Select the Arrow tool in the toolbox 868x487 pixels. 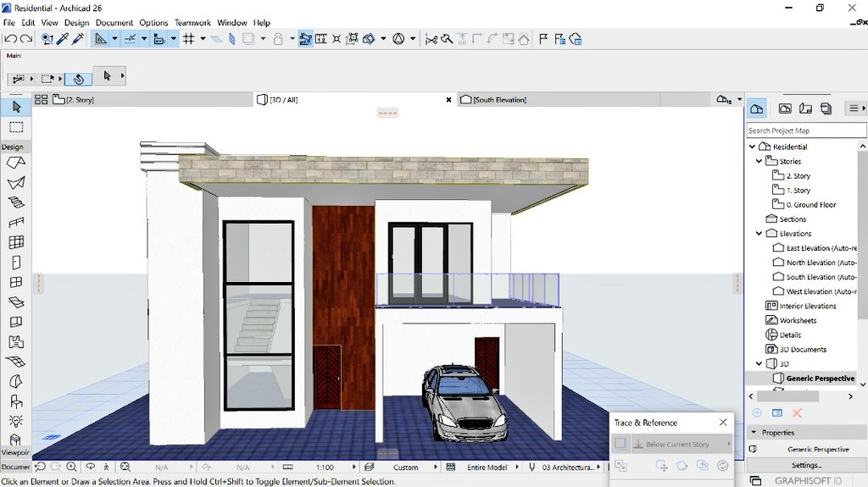pyautogui.click(x=16, y=106)
